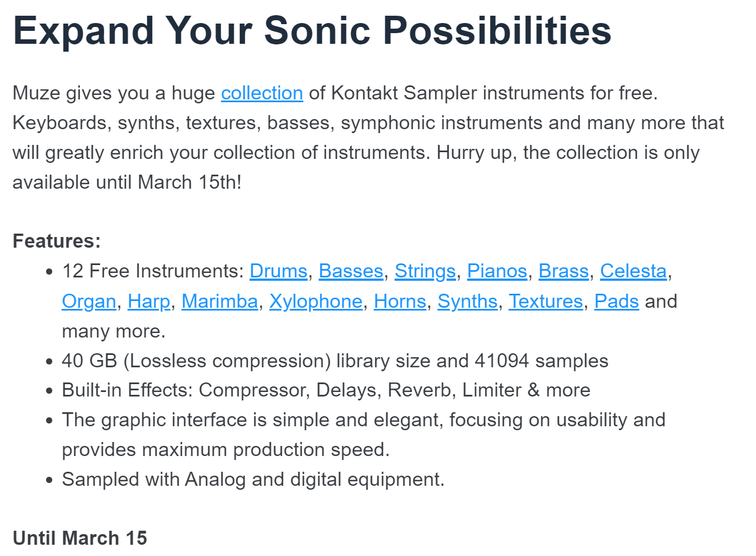Click the Until March 15 heading
756x556 pixels.
tap(80, 538)
